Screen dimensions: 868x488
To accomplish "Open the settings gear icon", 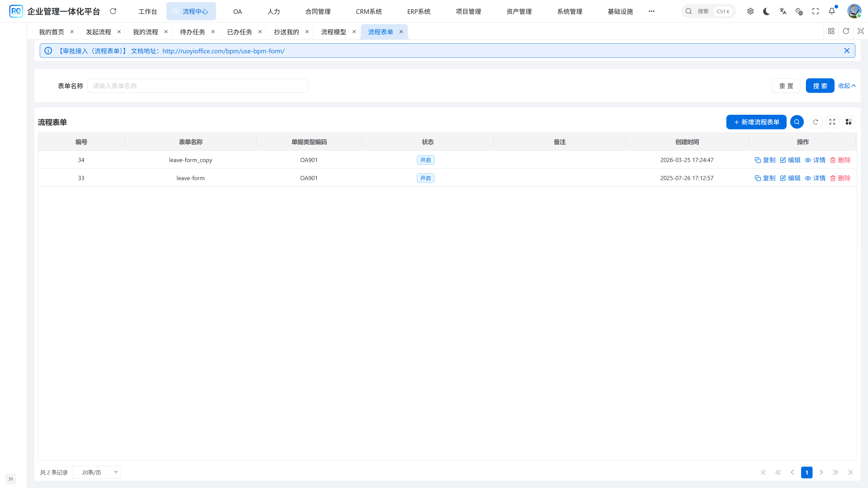I will tap(750, 11).
